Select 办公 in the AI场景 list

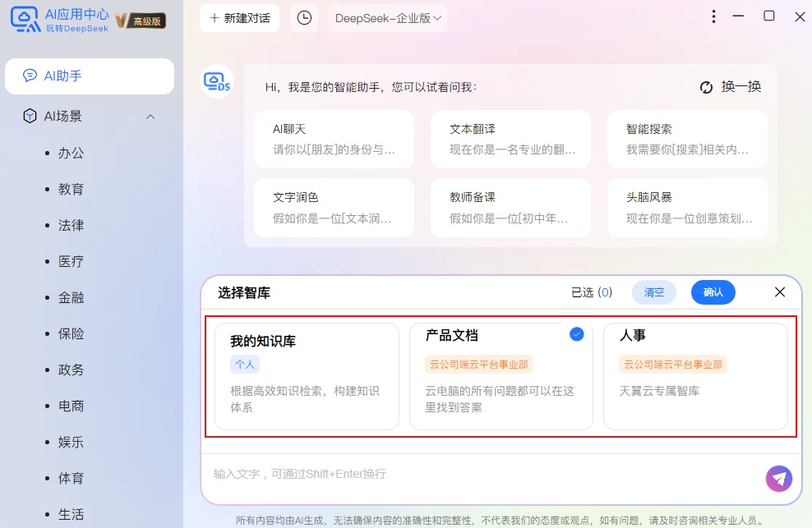[x=71, y=154]
